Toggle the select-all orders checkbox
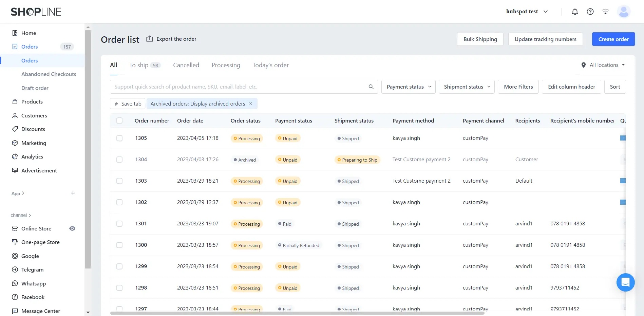 (x=119, y=120)
